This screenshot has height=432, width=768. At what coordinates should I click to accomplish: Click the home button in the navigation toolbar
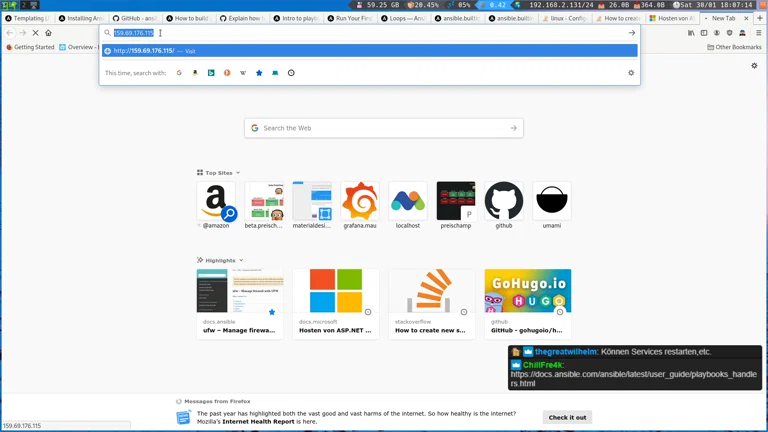point(48,33)
